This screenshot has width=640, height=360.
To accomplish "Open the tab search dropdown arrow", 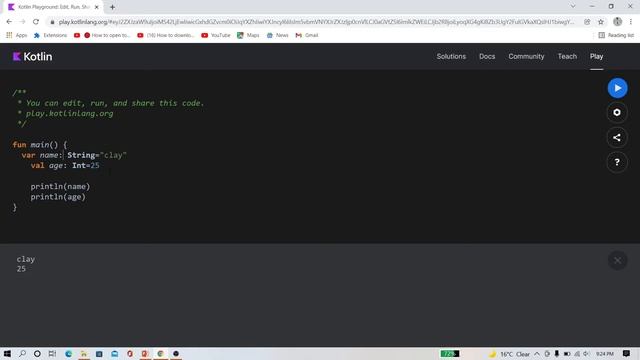I will tap(573, 7).
